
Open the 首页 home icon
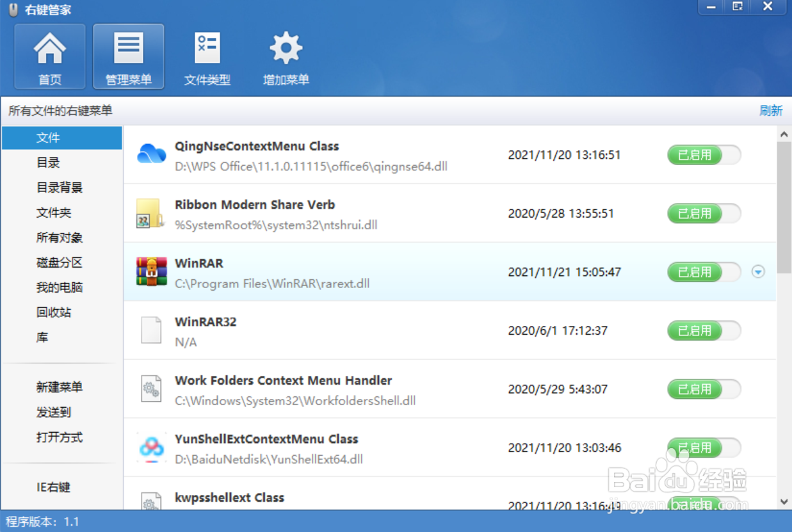tap(50, 56)
